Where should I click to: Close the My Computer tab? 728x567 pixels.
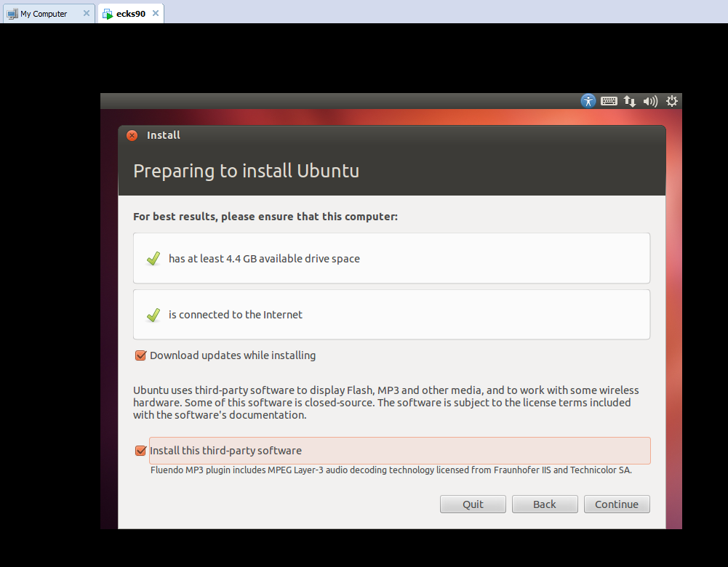point(87,14)
